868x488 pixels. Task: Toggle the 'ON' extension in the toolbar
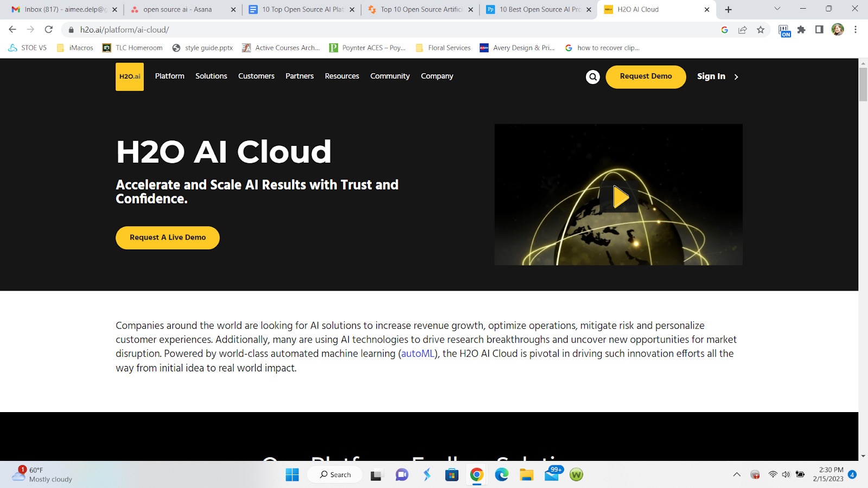pyautogui.click(x=784, y=30)
